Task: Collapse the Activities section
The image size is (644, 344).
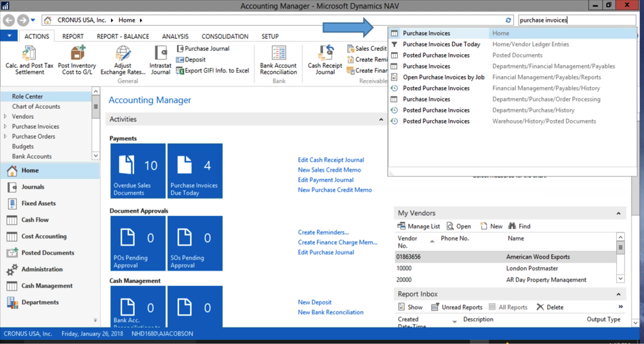Action: coord(380,120)
